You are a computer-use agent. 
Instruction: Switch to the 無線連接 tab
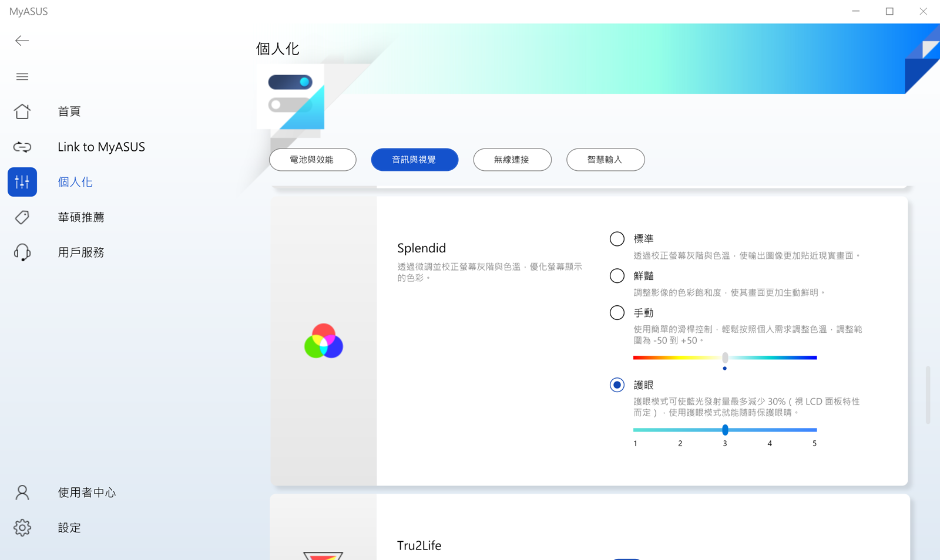(512, 160)
